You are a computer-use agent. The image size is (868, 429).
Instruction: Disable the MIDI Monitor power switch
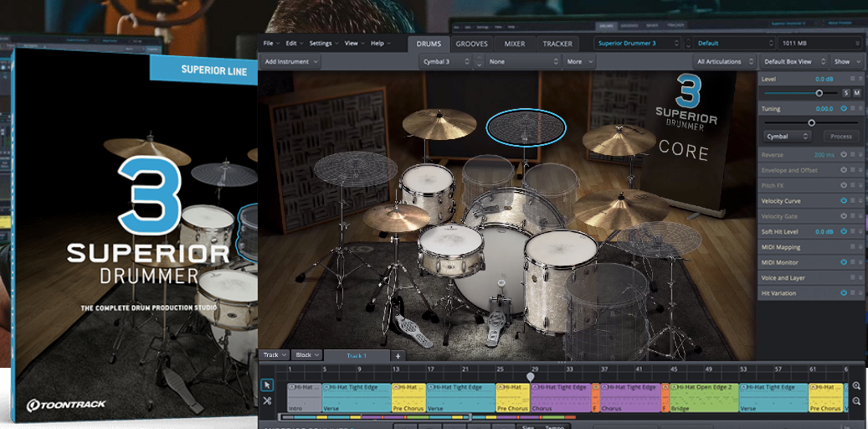click(844, 262)
